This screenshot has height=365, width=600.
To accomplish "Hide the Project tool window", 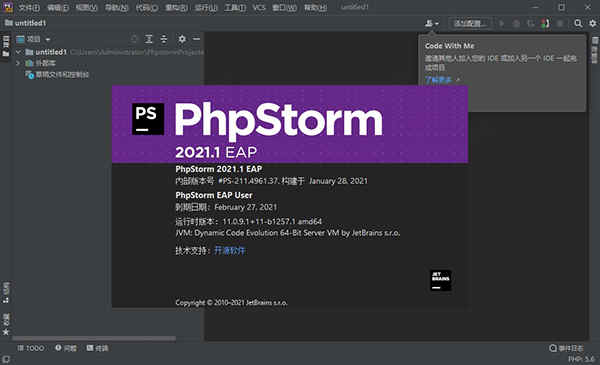I will (196, 39).
